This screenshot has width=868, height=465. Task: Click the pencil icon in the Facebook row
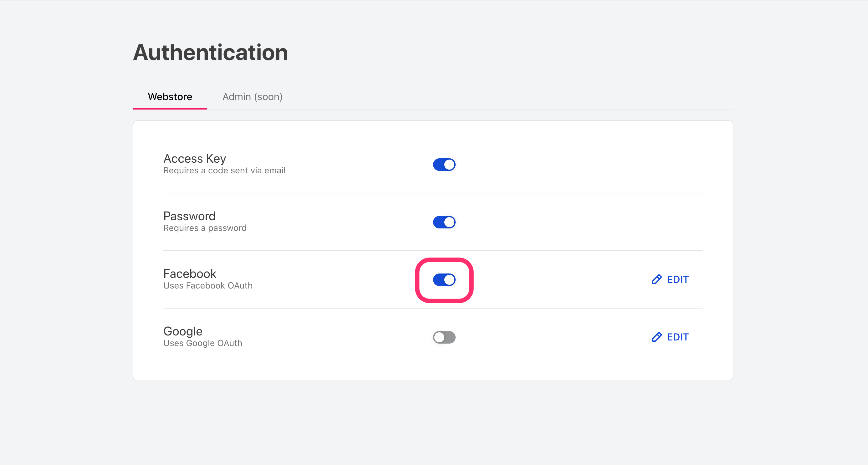[656, 279]
